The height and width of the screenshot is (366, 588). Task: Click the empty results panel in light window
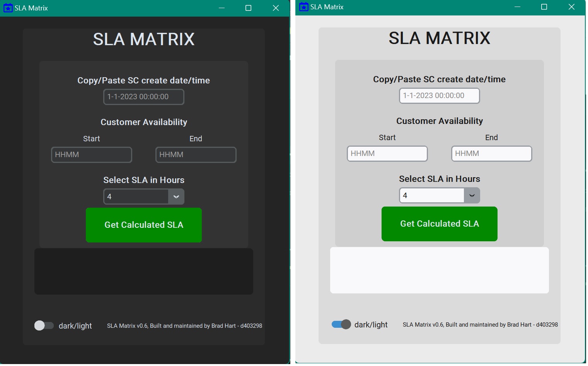tap(439, 270)
